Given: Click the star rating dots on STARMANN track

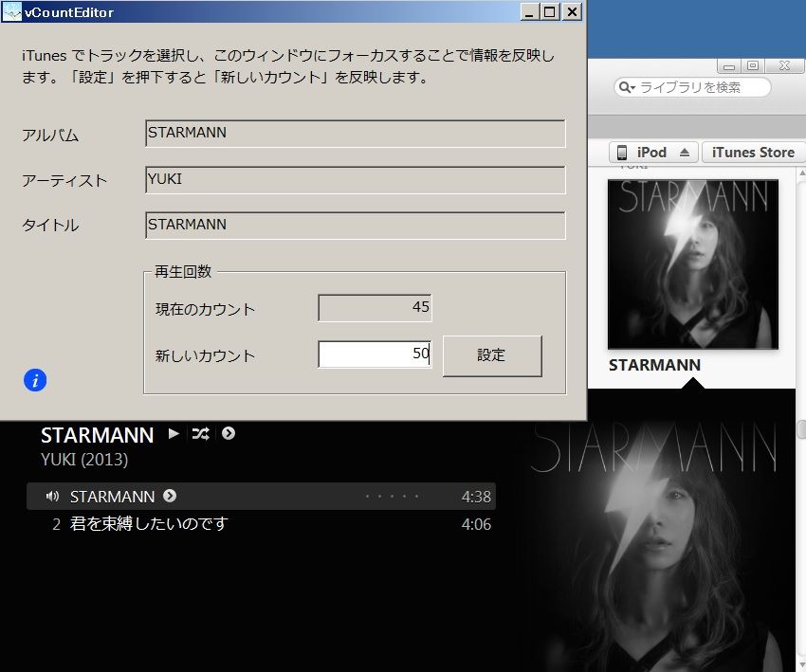Looking at the screenshot, I should pos(392,497).
